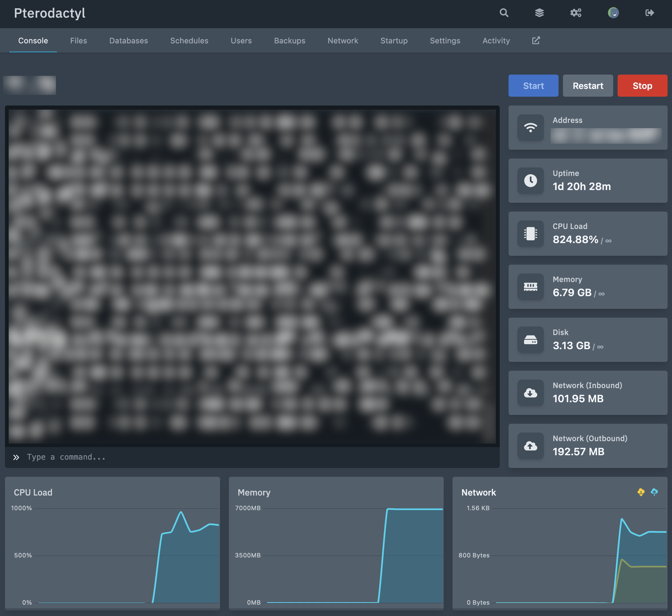Open the external link icon tab

click(x=536, y=41)
